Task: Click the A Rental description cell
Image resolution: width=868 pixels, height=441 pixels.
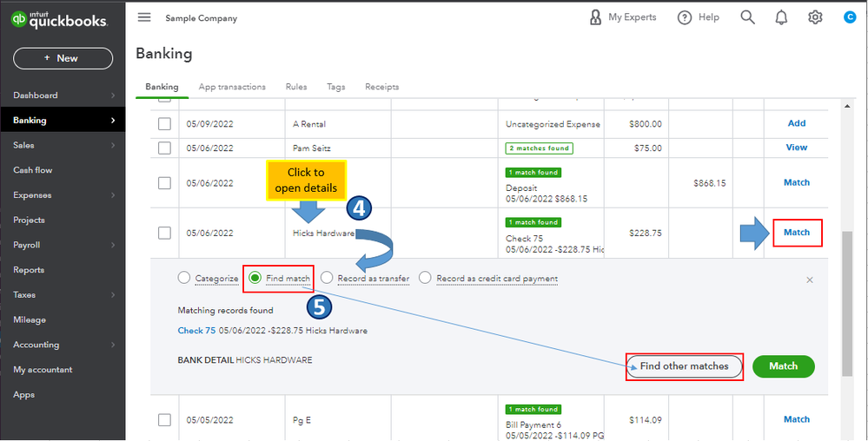Action: (309, 124)
